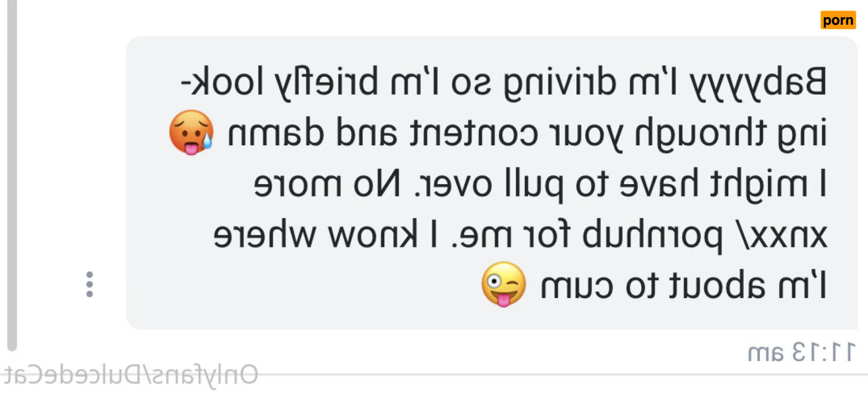Click the horizontal divider line below message

(550, 375)
